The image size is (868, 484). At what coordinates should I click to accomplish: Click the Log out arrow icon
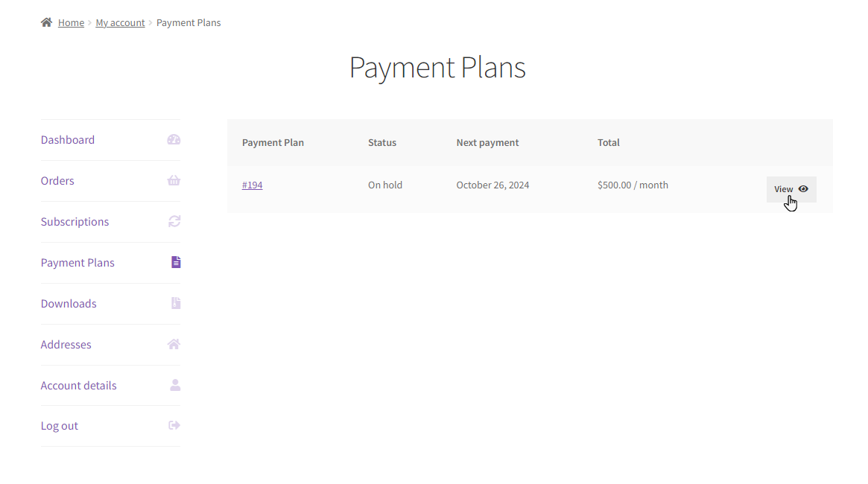tap(174, 425)
